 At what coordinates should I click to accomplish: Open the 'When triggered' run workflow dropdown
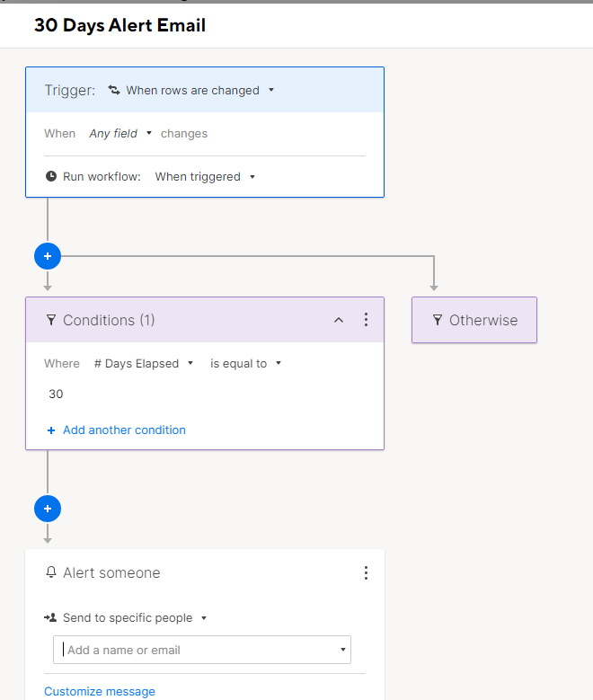tap(205, 177)
